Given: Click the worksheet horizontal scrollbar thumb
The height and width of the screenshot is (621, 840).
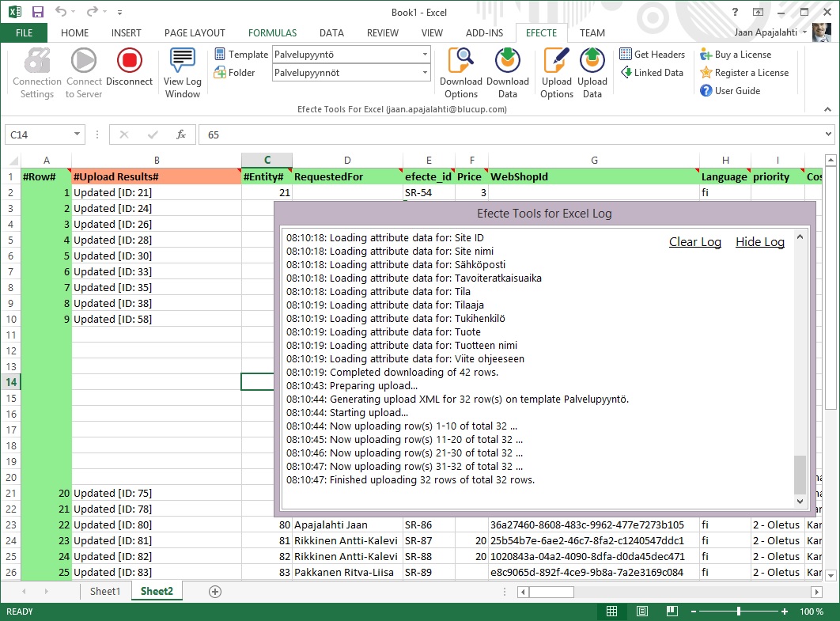Looking at the screenshot, I should pos(551,592).
